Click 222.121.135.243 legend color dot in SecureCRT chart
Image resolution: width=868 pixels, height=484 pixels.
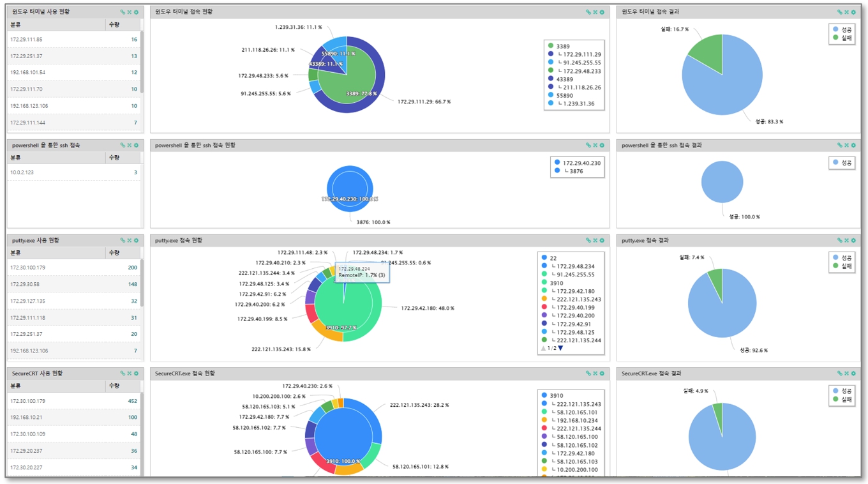pos(544,404)
